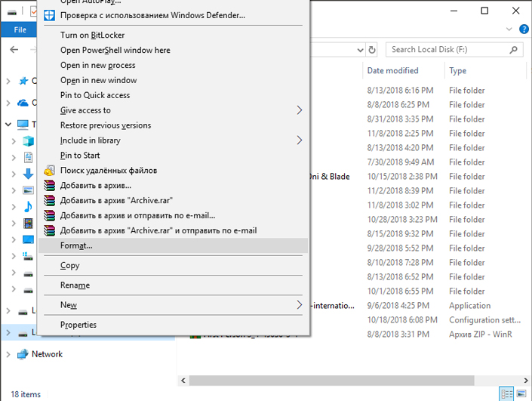Expand the Quick access tree node

(x=8, y=81)
